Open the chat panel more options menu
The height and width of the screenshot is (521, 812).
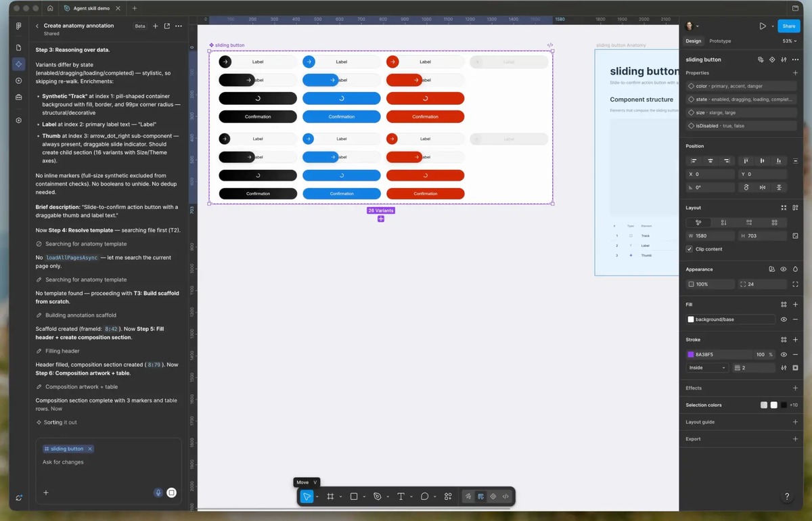[x=179, y=26]
